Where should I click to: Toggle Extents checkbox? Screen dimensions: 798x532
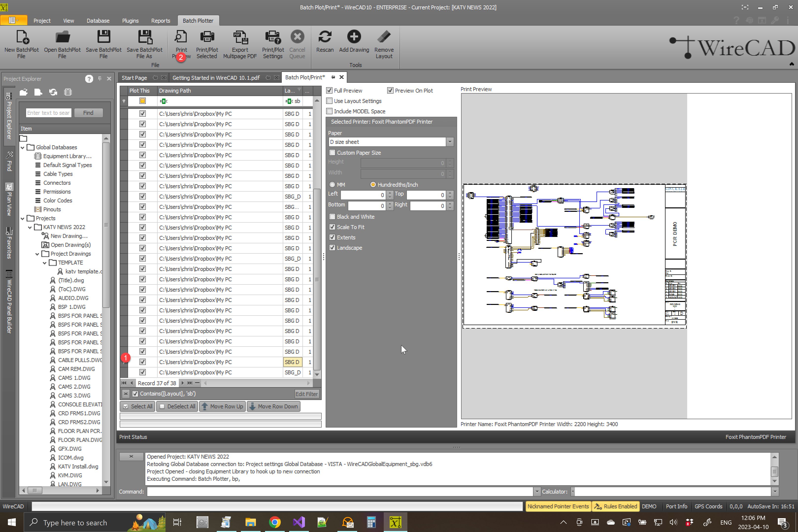pyautogui.click(x=332, y=237)
